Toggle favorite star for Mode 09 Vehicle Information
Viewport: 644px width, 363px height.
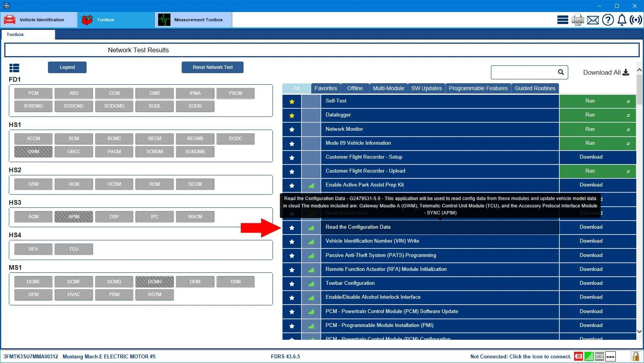[292, 144]
